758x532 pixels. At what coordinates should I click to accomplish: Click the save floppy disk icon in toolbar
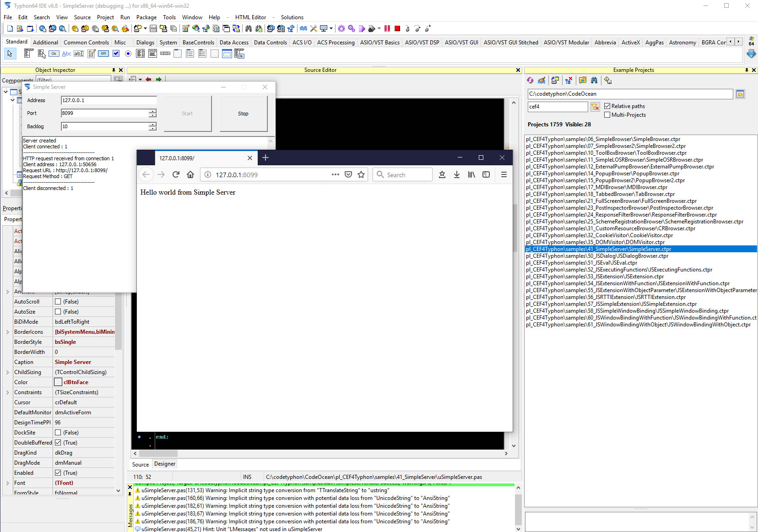(153, 28)
